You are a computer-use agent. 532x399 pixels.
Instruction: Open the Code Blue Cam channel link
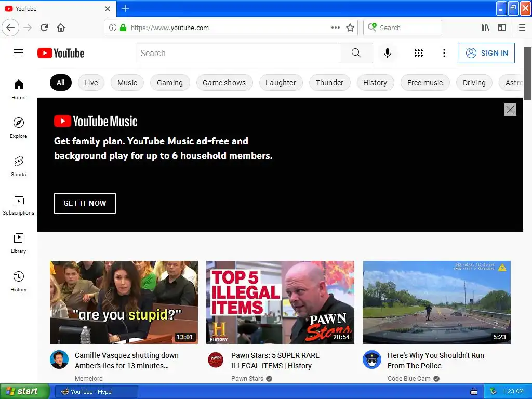pyautogui.click(x=409, y=379)
